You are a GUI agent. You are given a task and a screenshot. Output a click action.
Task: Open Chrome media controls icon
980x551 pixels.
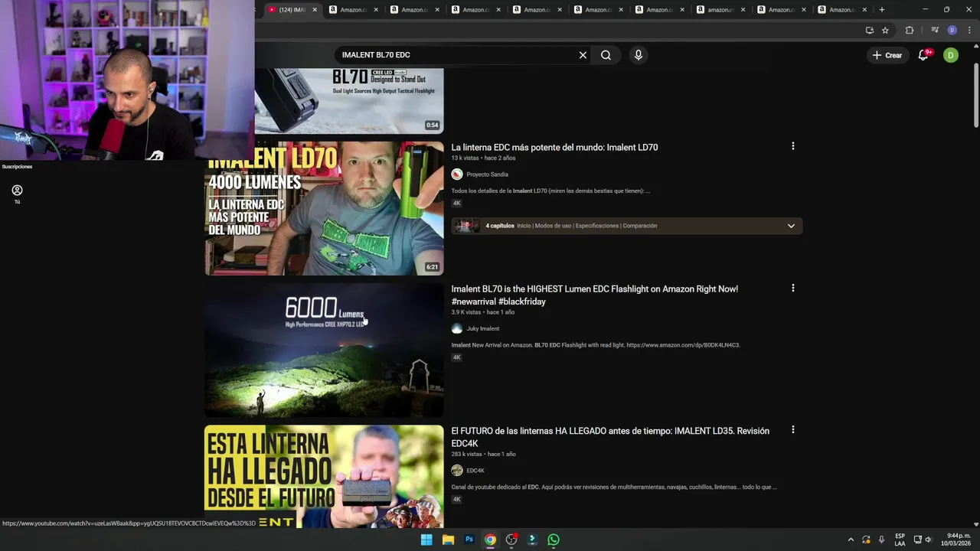(x=935, y=31)
